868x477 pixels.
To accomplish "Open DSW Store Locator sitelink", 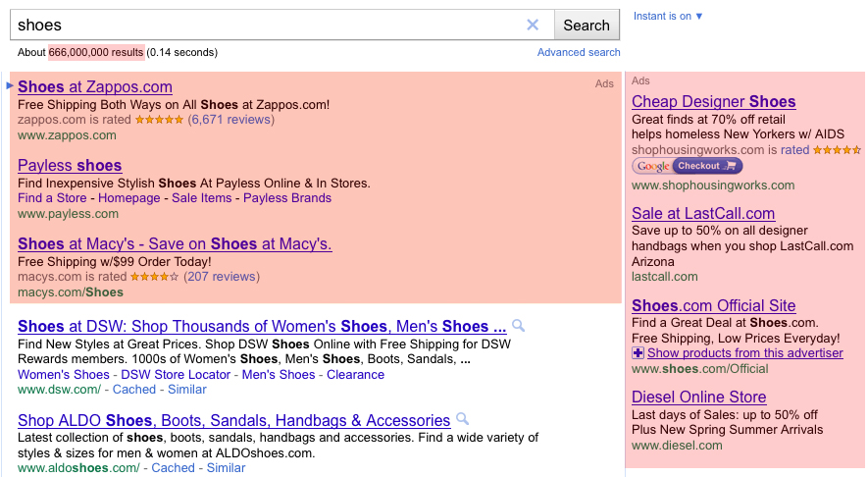I will 176,375.
